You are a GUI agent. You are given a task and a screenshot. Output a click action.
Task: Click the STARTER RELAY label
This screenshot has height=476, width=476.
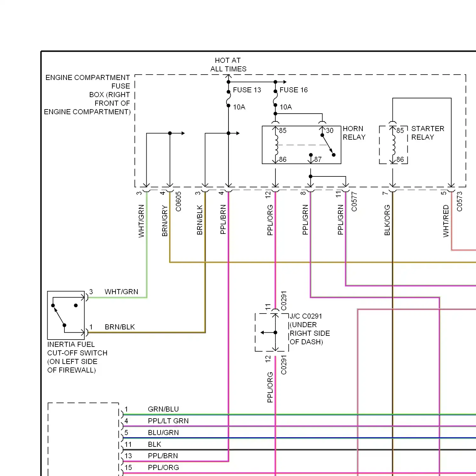[x=428, y=133]
